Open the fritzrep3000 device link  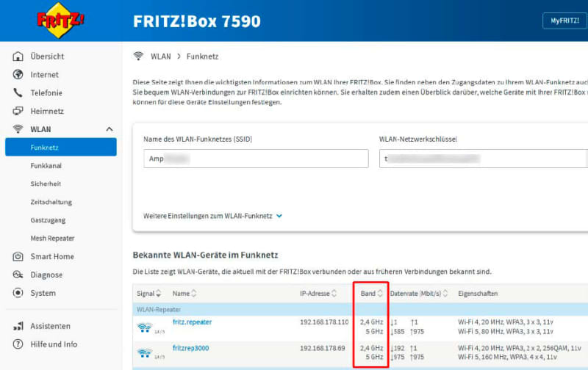coord(190,348)
